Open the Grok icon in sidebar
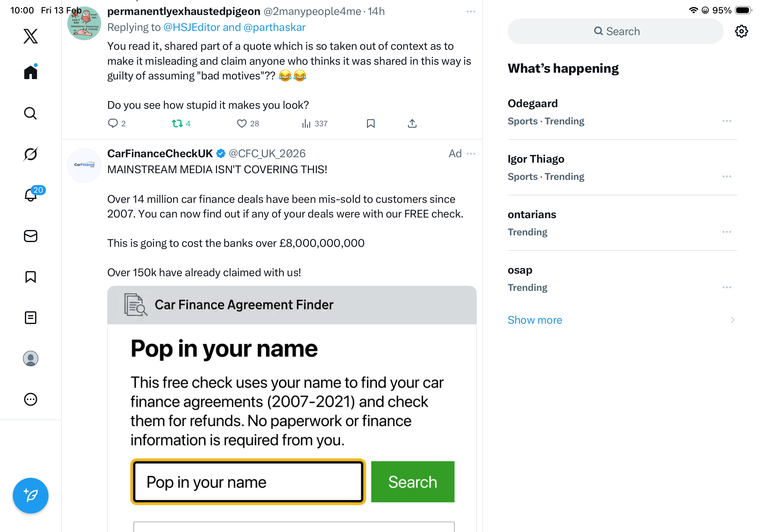 click(31, 154)
